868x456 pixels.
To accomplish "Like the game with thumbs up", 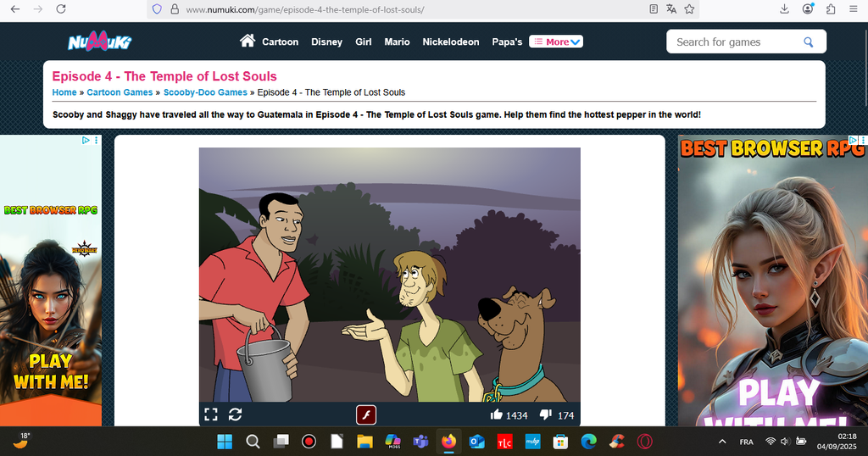I will [496, 414].
